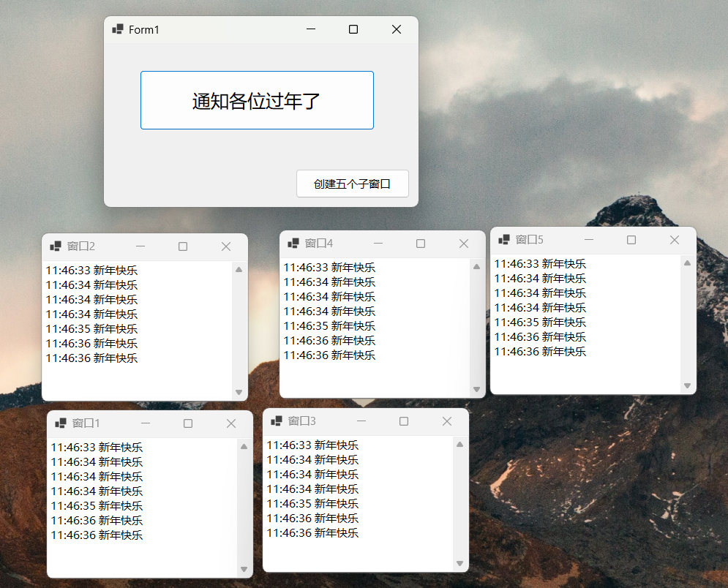Click the 11:46:33 新年快乐 line in 窗口3
The image size is (728, 588).
(313, 445)
